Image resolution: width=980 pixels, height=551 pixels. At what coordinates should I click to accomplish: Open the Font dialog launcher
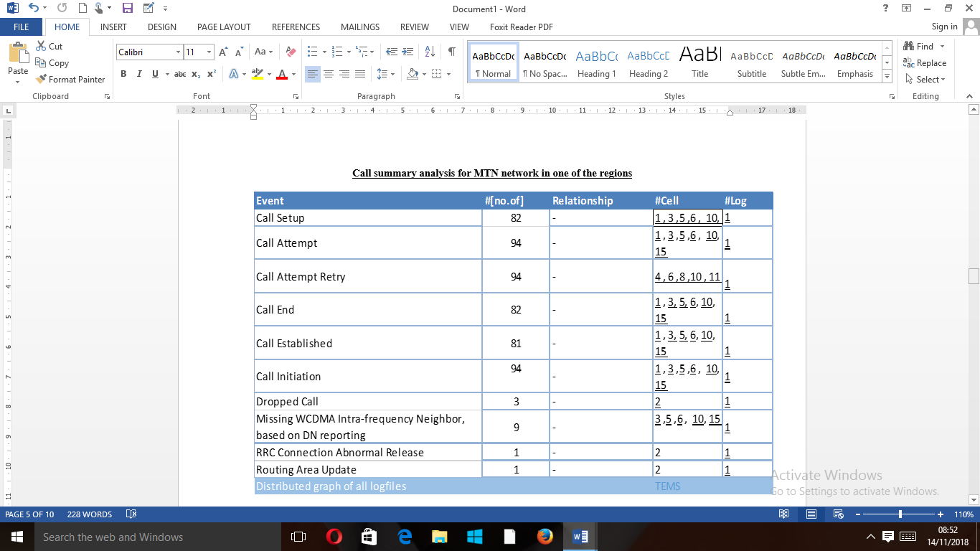(296, 96)
